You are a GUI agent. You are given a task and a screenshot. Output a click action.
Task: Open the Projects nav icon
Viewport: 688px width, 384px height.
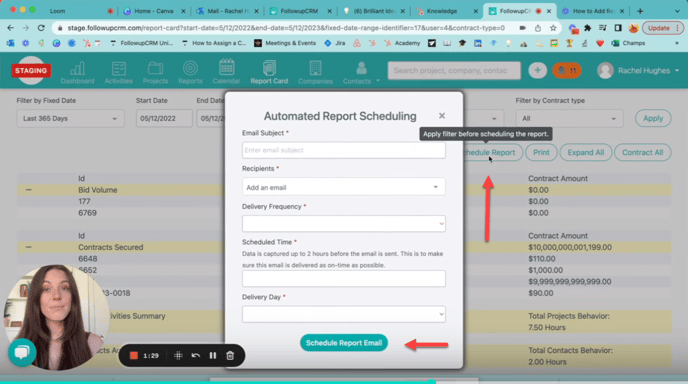coord(155,72)
